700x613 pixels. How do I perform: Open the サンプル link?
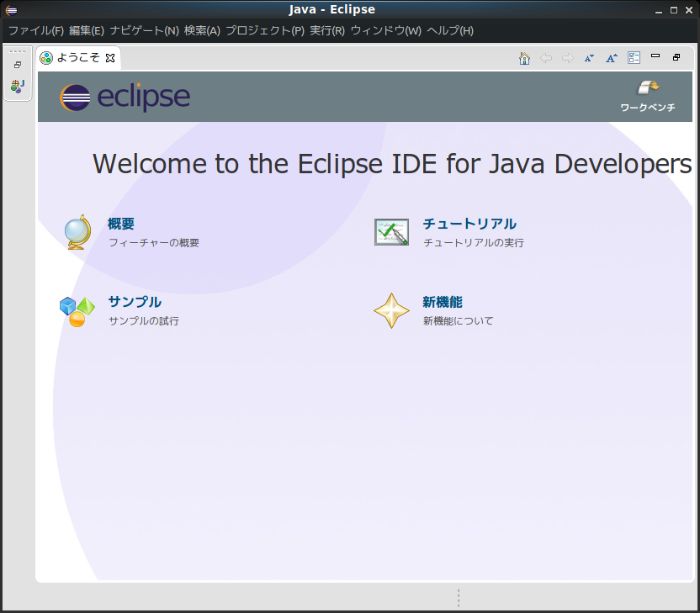[135, 302]
